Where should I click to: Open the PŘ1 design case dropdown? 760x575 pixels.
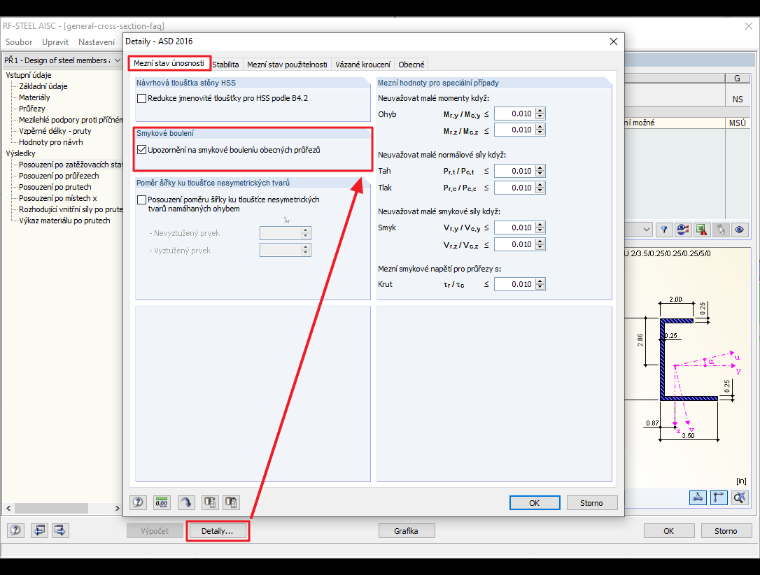[117, 60]
